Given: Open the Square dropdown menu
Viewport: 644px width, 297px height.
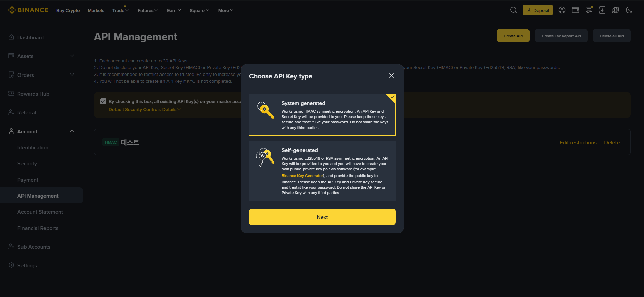Looking at the screenshot, I should [199, 10].
